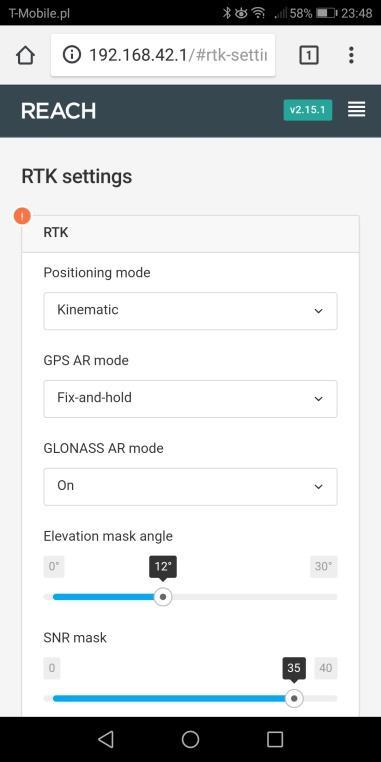The height and width of the screenshot is (762, 381).
Task: Click the 30° maximum elevation label
Action: point(324,567)
